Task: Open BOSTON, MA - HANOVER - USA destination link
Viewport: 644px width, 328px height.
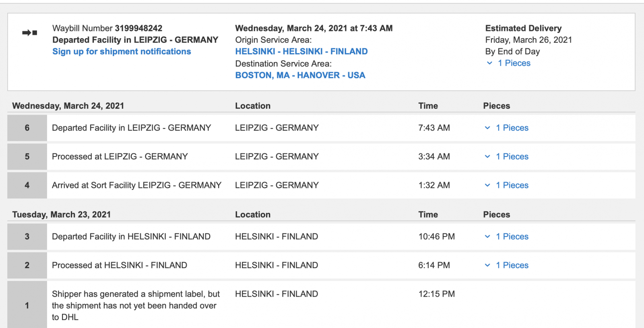Action: [300, 75]
